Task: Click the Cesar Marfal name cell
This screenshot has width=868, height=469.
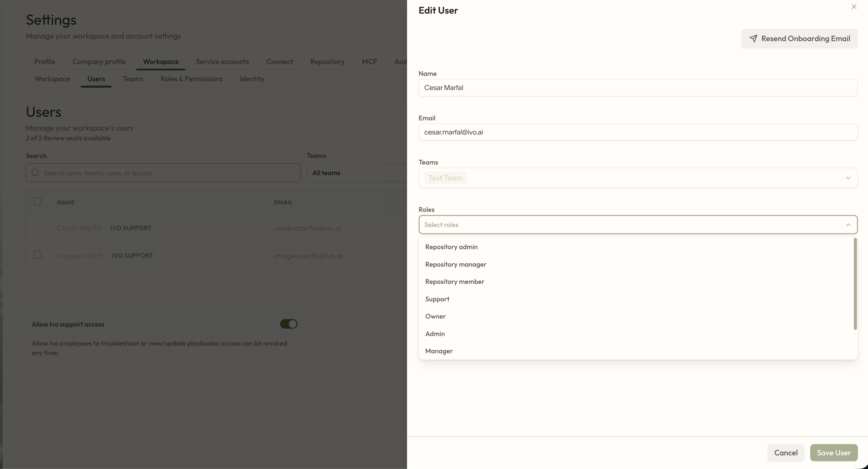Action: pyautogui.click(x=79, y=228)
